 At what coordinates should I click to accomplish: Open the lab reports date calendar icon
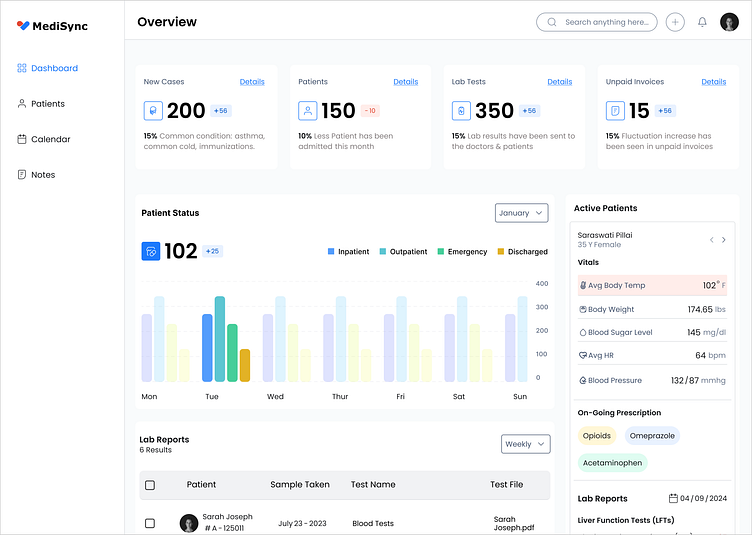674,498
